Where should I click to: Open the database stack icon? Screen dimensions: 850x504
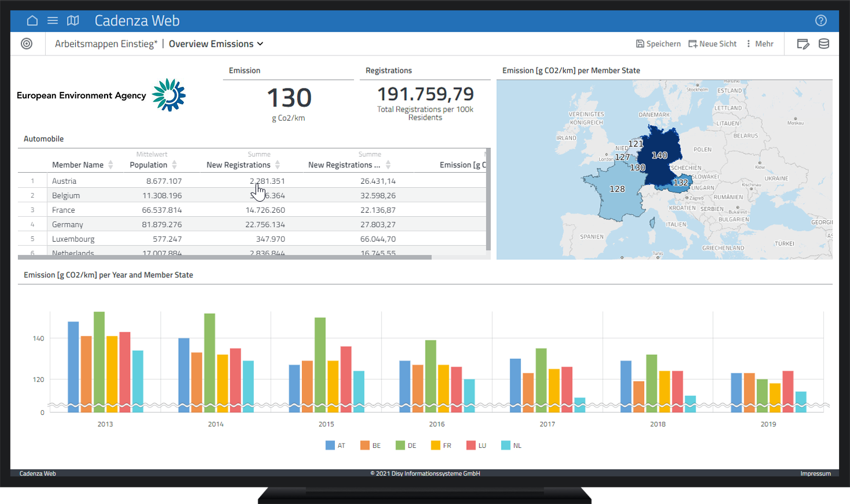[x=824, y=44]
